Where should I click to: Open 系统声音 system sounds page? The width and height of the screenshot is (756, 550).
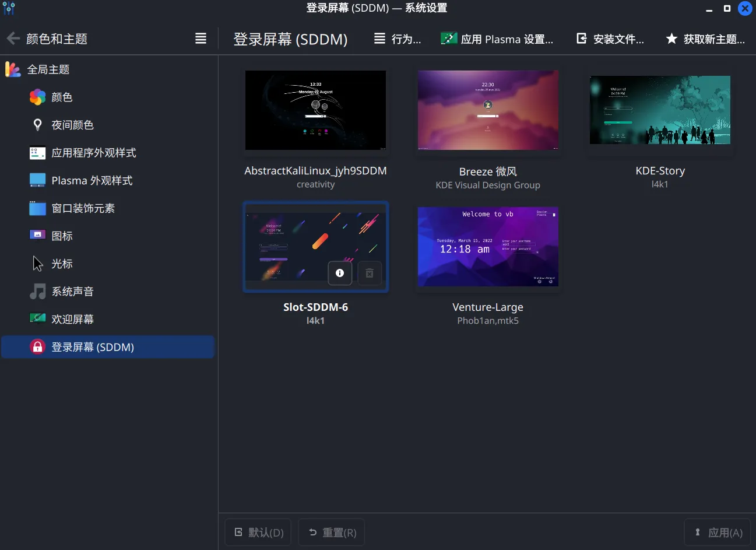(72, 292)
